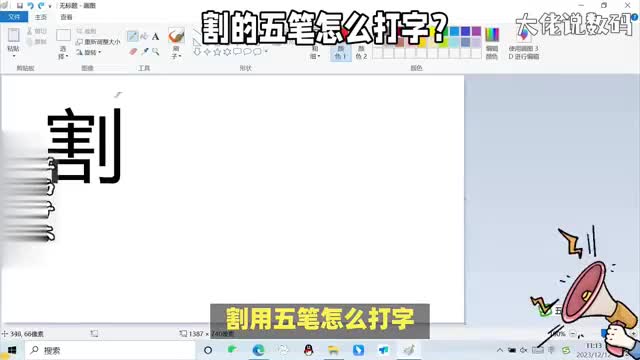Click the Save icon in the title bar

(x=20, y=6)
